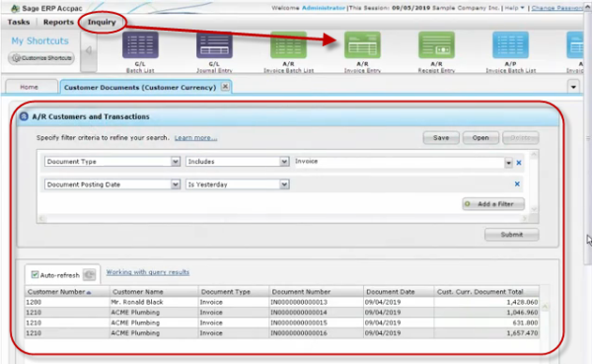
Task: Open the A/P Invoice Batch List shortcut
Action: coord(510,51)
